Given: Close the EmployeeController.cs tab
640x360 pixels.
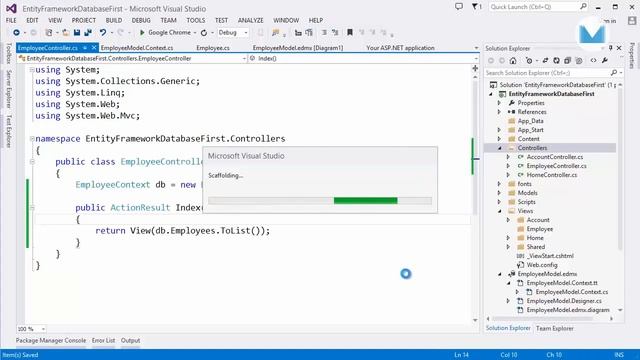Looking at the screenshot, I should pos(94,48).
